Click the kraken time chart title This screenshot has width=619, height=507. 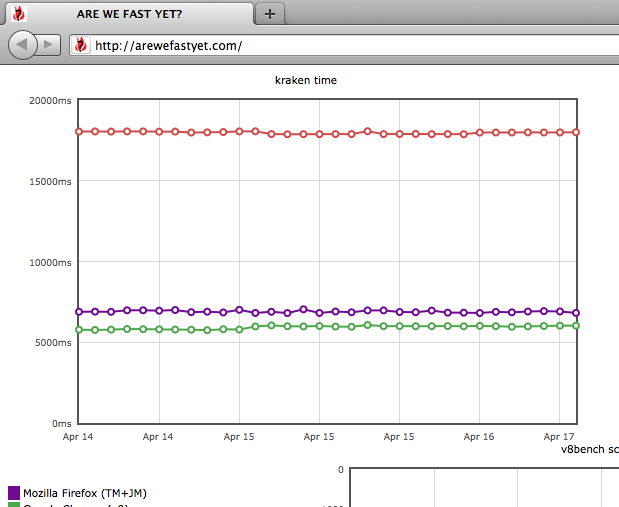(305, 80)
